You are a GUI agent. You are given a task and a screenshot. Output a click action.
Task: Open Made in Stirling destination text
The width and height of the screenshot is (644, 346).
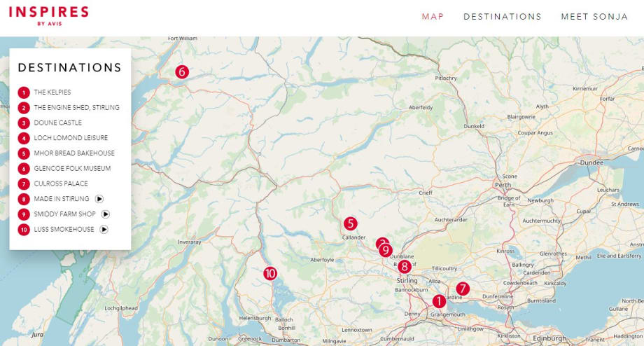[x=61, y=198]
